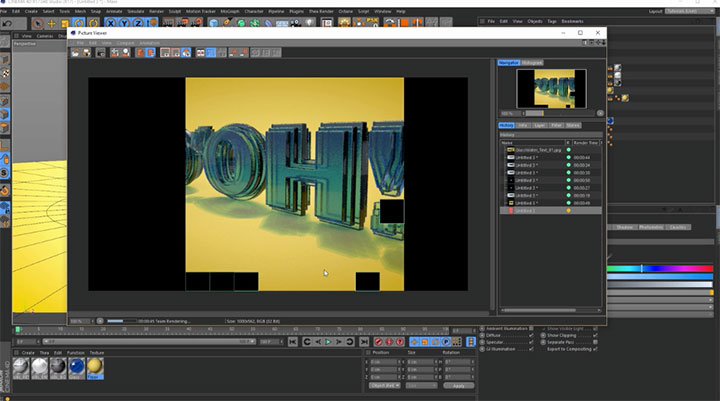Screen dimensions: 720x401
Task: Open the Photometric tab in Attributes
Action: (x=651, y=227)
